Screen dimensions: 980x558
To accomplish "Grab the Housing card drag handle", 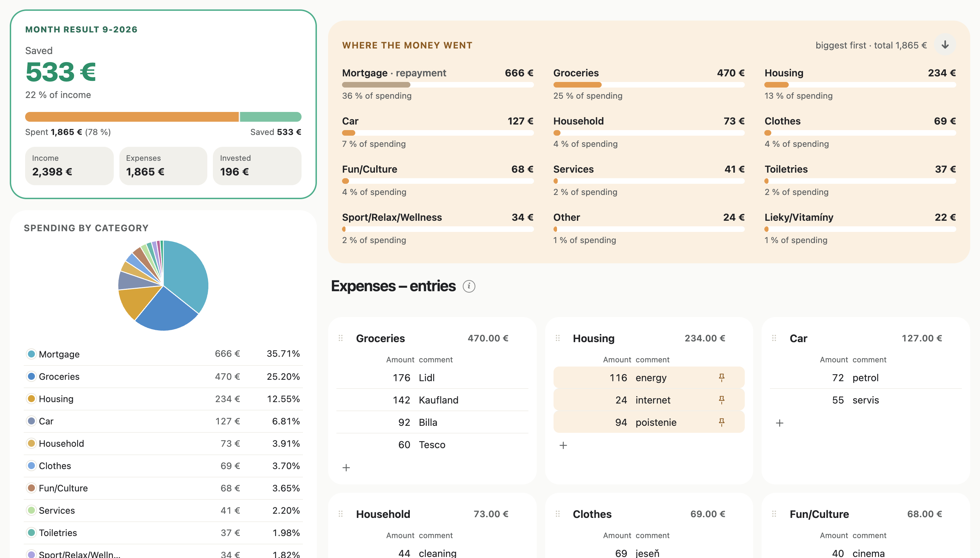I will click(557, 338).
